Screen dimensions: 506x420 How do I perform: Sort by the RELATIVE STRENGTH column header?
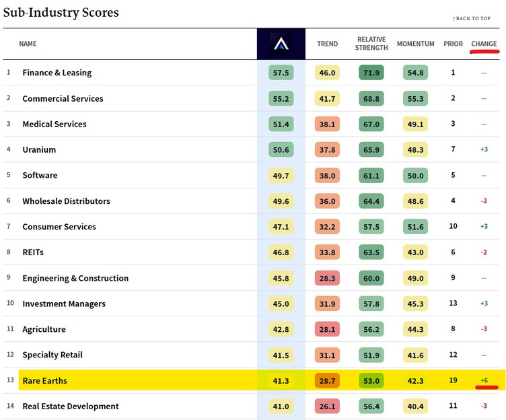[371, 44]
